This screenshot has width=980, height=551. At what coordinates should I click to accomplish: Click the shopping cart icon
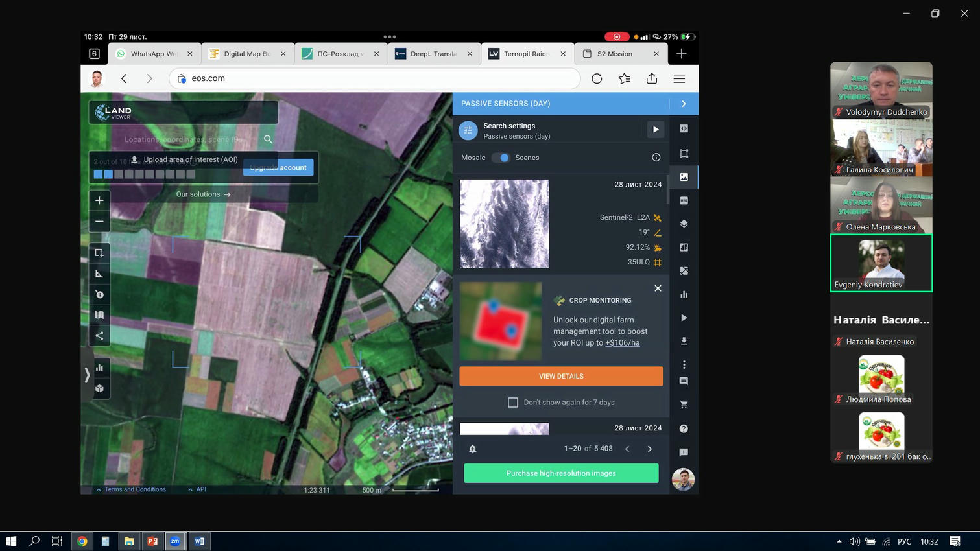point(684,404)
